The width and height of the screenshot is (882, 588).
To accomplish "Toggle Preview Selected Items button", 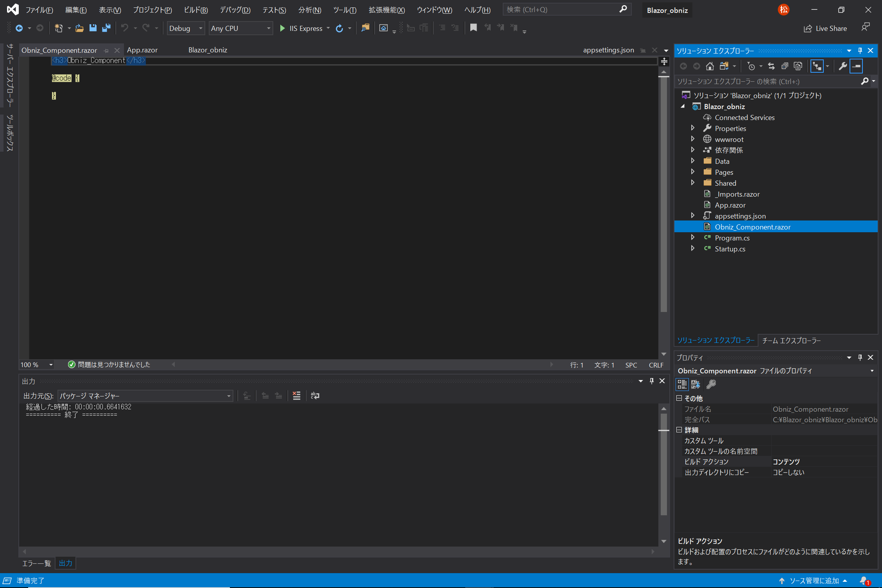I will coord(856,66).
